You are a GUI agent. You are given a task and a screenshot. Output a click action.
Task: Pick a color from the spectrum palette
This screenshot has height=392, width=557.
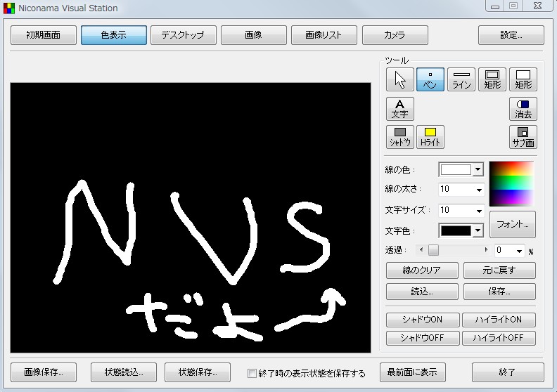pos(511,184)
